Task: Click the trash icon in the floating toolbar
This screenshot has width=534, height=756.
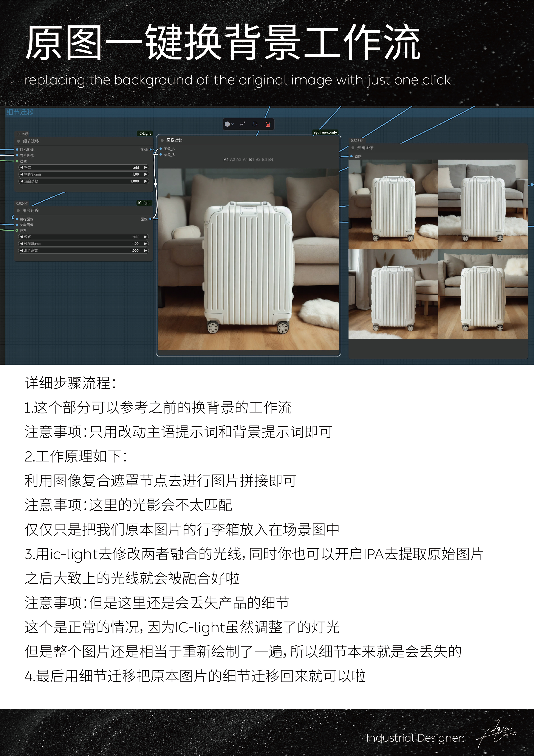Action: (x=268, y=124)
